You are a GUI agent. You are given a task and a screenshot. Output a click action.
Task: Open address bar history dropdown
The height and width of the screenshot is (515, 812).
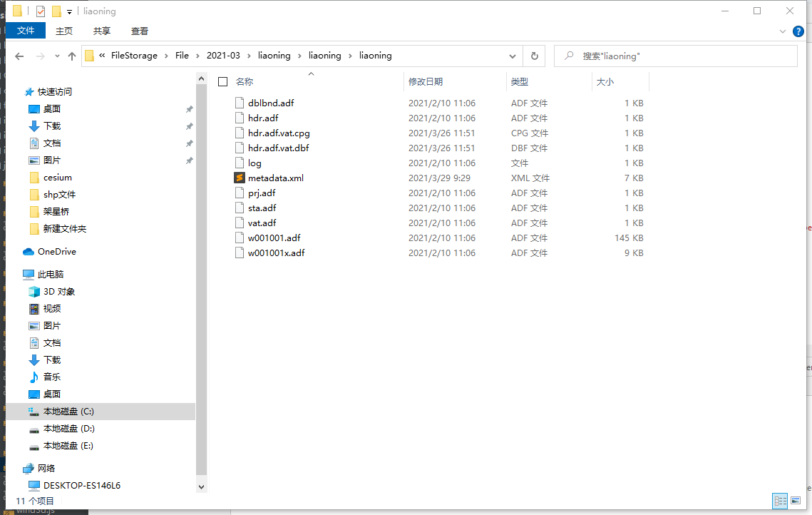click(x=512, y=56)
